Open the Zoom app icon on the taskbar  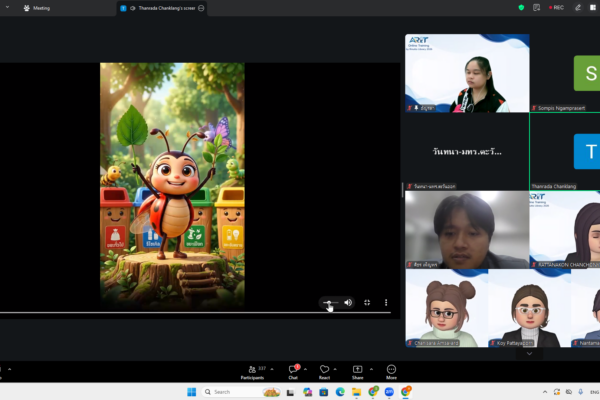click(x=389, y=392)
